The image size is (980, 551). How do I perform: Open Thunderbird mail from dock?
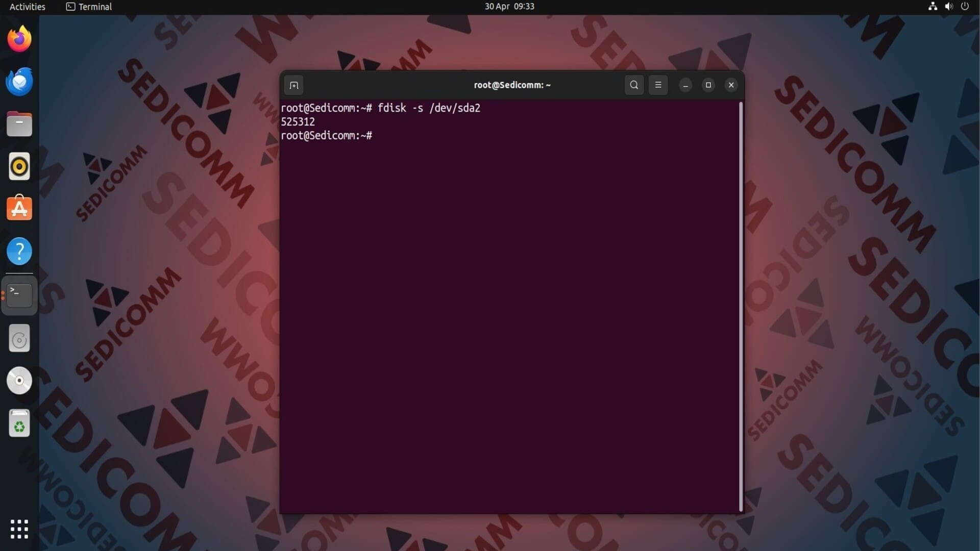pos(19,82)
